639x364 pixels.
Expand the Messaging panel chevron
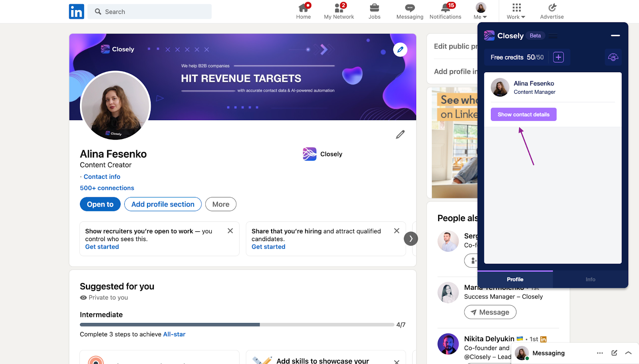[x=628, y=353]
